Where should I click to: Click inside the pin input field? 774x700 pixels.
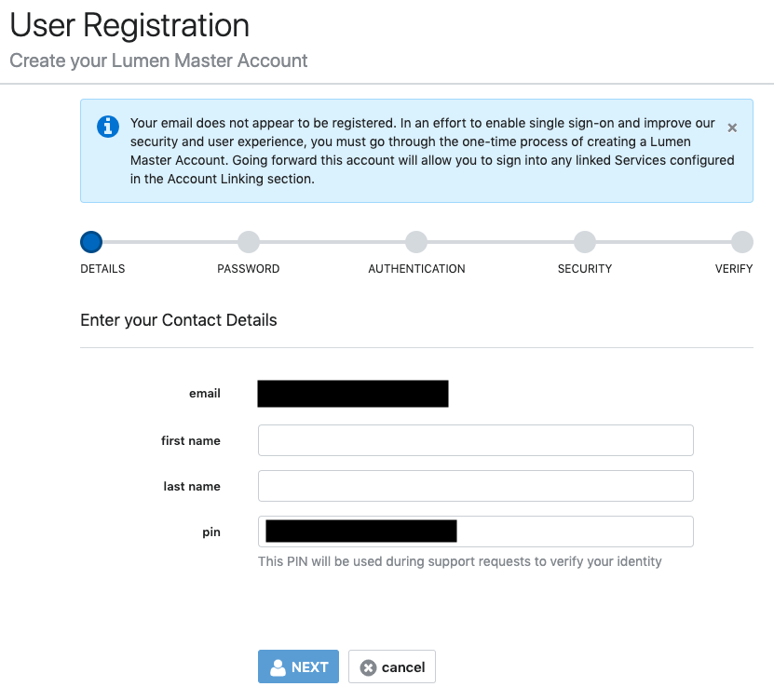(476, 532)
